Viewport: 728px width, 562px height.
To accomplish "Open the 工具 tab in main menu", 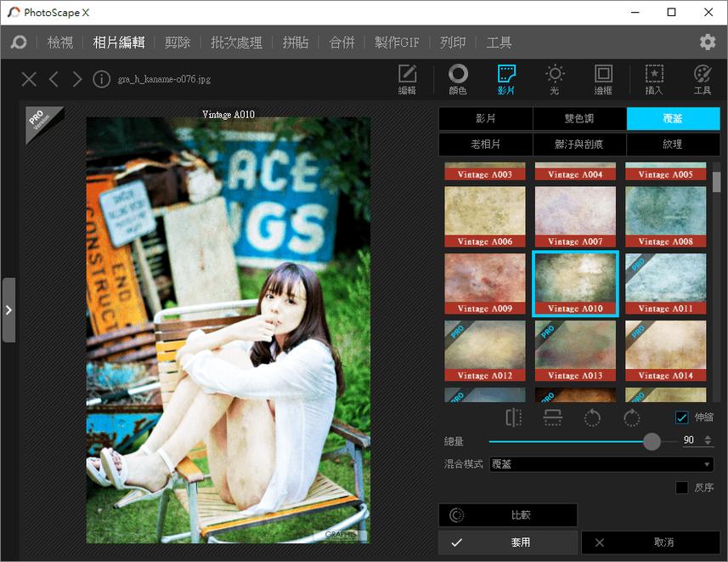I will 499,43.
